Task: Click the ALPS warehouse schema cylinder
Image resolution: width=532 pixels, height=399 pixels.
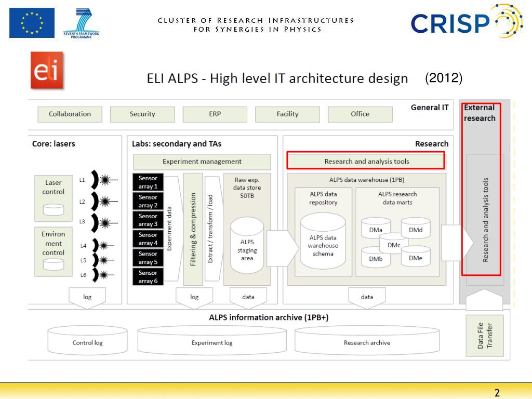Action: pyautogui.click(x=323, y=241)
